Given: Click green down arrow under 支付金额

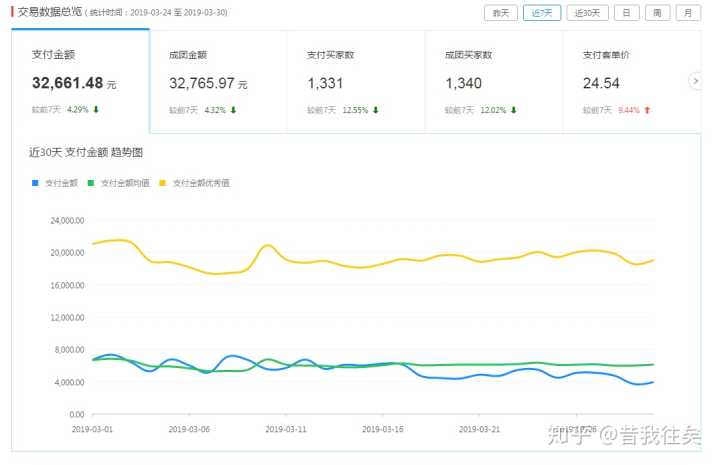Looking at the screenshot, I should click(97, 110).
